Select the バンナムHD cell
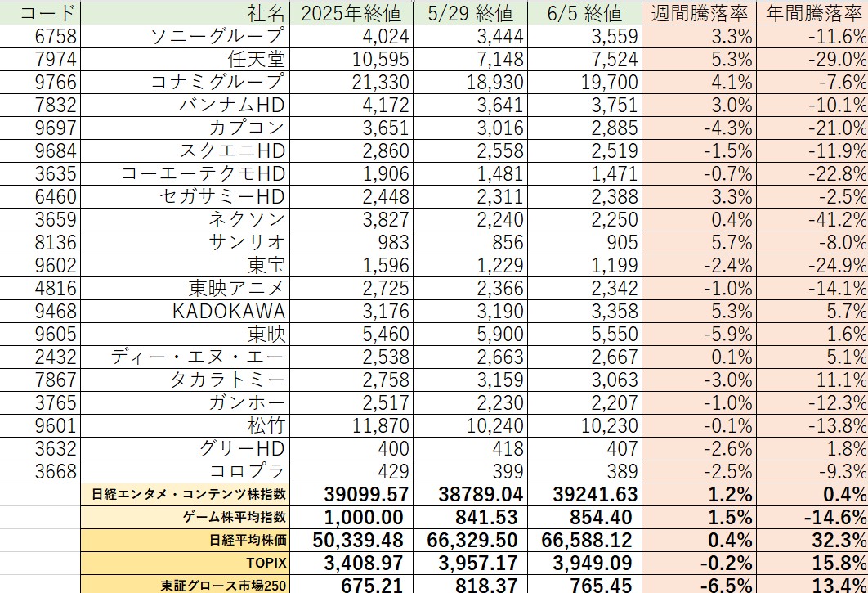This screenshot has height=593, width=868. click(x=185, y=106)
